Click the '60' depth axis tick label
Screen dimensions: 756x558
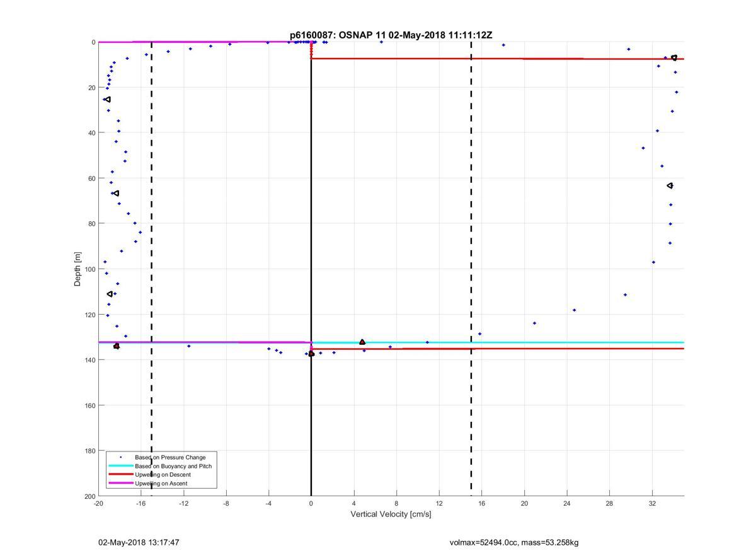tap(91, 178)
